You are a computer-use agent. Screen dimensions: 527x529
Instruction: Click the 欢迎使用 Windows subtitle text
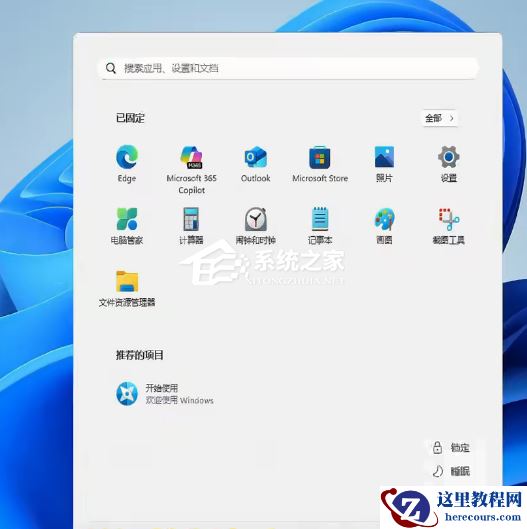pos(179,400)
